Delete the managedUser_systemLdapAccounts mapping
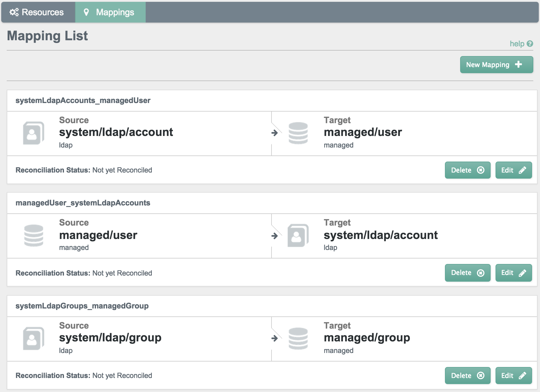 point(467,273)
